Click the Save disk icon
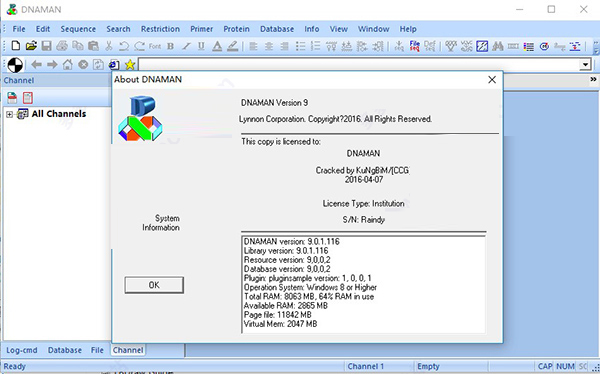 pos(46,46)
